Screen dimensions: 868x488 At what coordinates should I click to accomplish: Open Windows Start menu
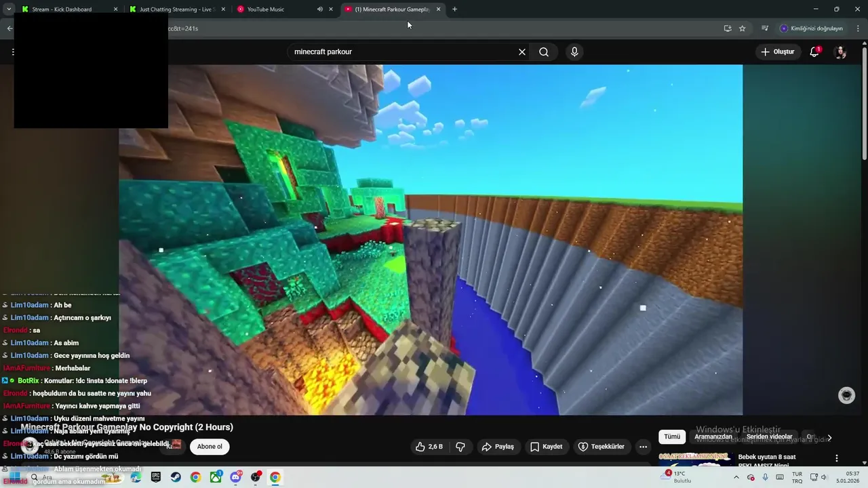pyautogui.click(x=14, y=477)
